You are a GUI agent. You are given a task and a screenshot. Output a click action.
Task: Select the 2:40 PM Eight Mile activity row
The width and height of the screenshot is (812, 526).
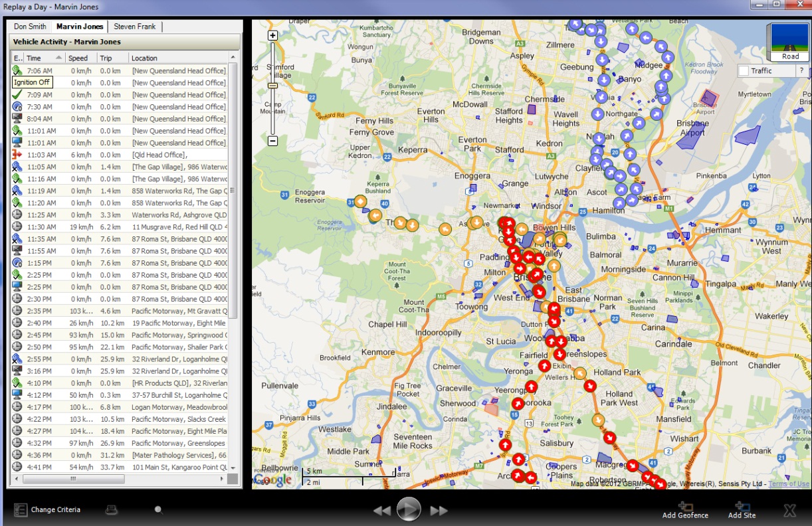click(120, 323)
